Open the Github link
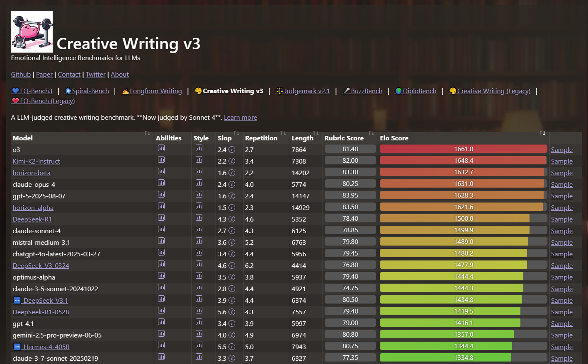Screen dimensions: 588x364 (21, 75)
